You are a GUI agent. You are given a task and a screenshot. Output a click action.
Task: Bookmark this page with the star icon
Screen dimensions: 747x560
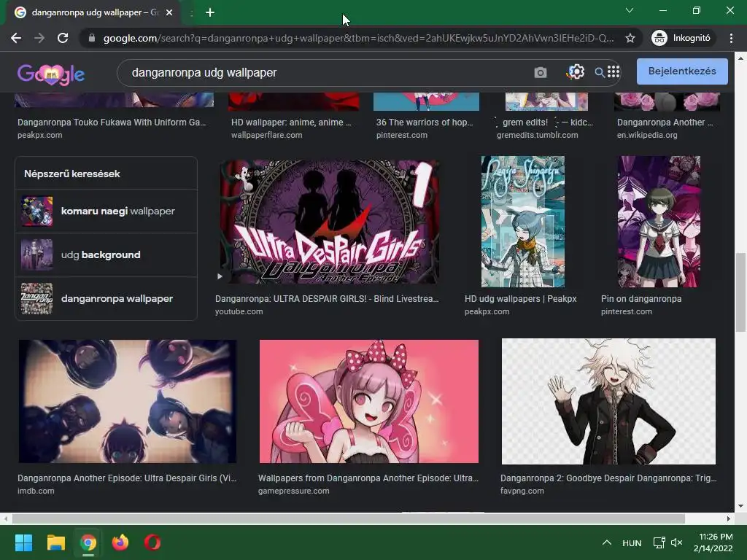(630, 38)
